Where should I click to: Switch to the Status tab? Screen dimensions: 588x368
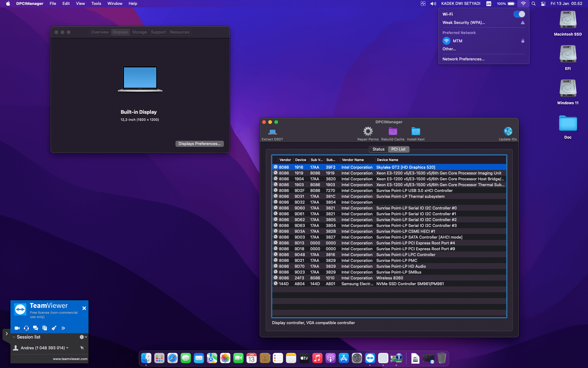379,149
